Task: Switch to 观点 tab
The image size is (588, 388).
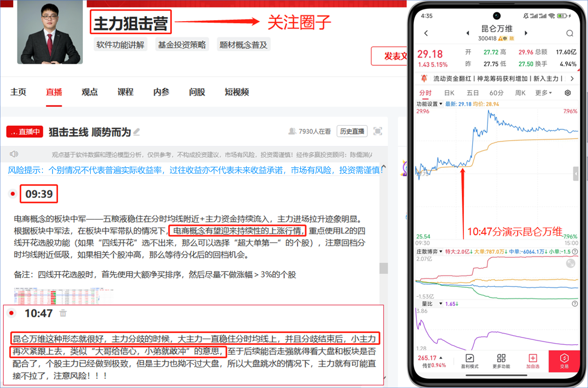Action: coord(90,92)
